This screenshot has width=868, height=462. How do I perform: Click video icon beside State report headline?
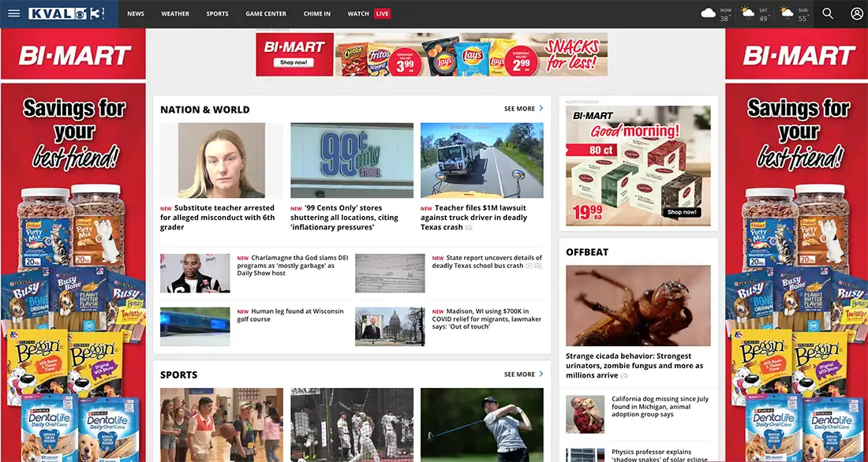[529, 266]
